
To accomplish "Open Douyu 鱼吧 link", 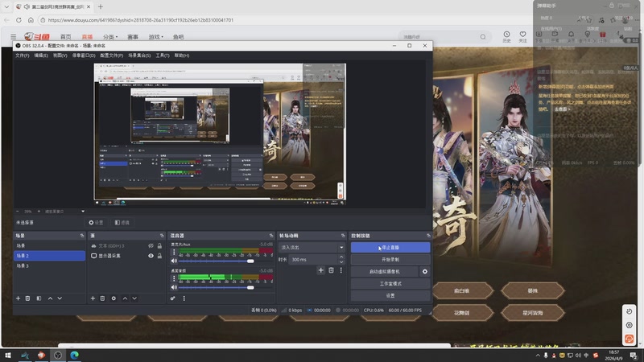I will click(x=178, y=37).
